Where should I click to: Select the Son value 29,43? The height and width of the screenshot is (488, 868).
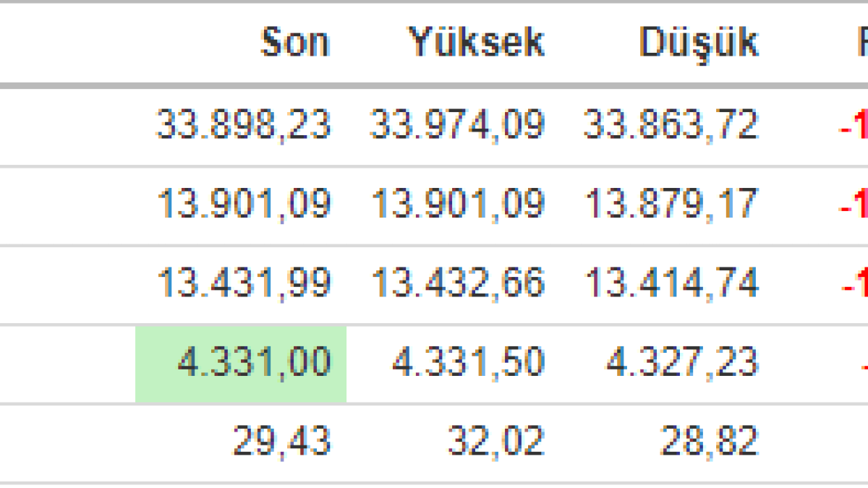[281, 441]
